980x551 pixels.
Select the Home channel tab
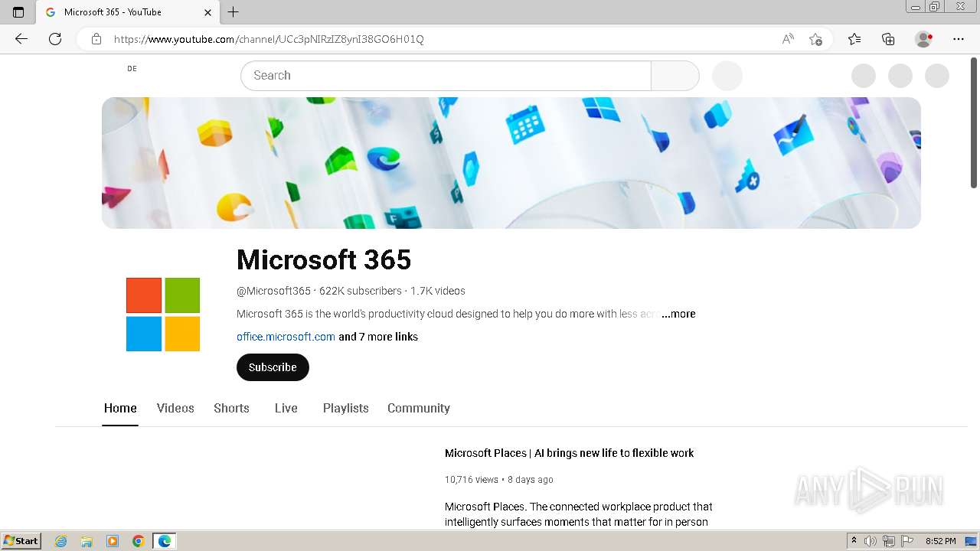(x=120, y=408)
